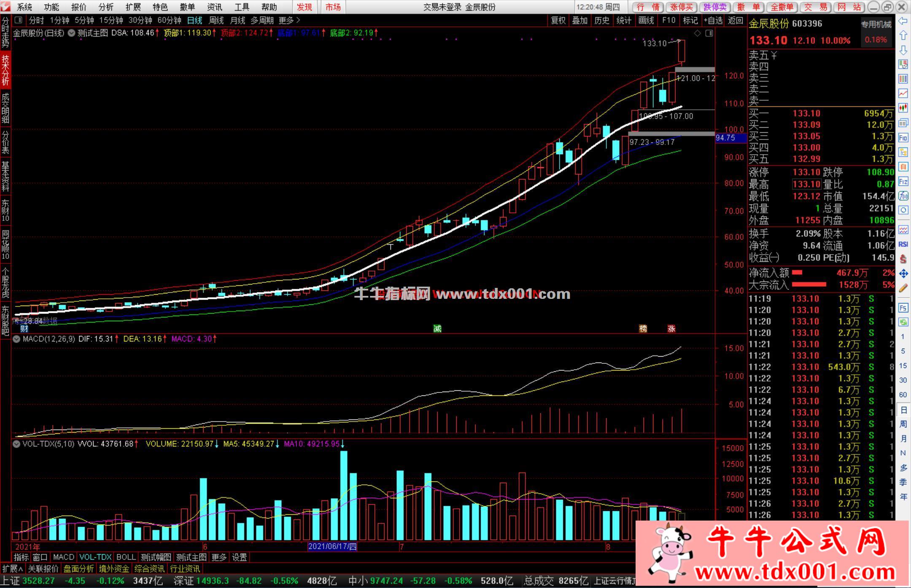911x588 pixels.
Task: Open the F10 company info icon
Action: 903,138
